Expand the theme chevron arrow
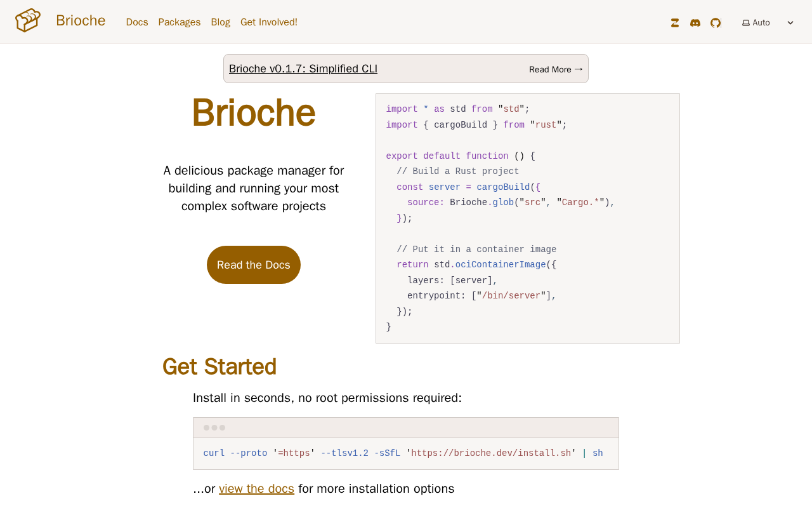The width and height of the screenshot is (812, 508). tap(790, 23)
